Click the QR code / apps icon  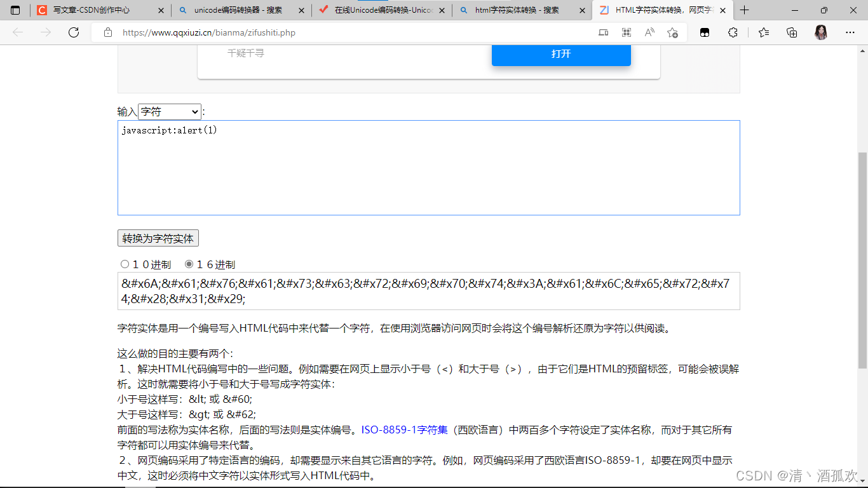627,32
